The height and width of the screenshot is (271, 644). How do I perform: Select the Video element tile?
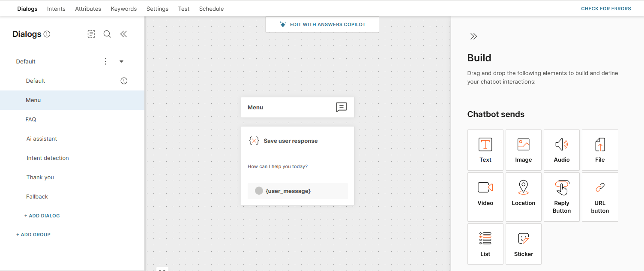485,197
